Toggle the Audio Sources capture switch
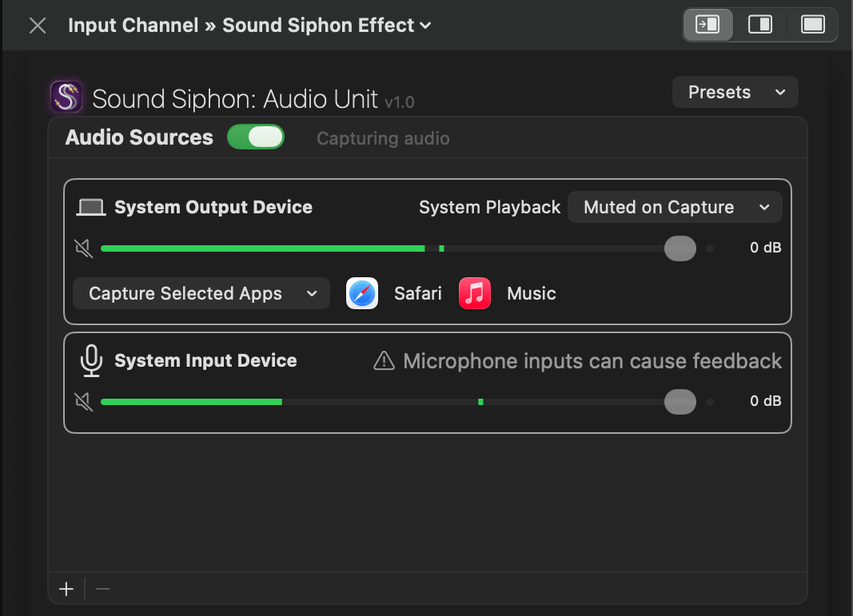The image size is (853, 616). (x=256, y=137)
